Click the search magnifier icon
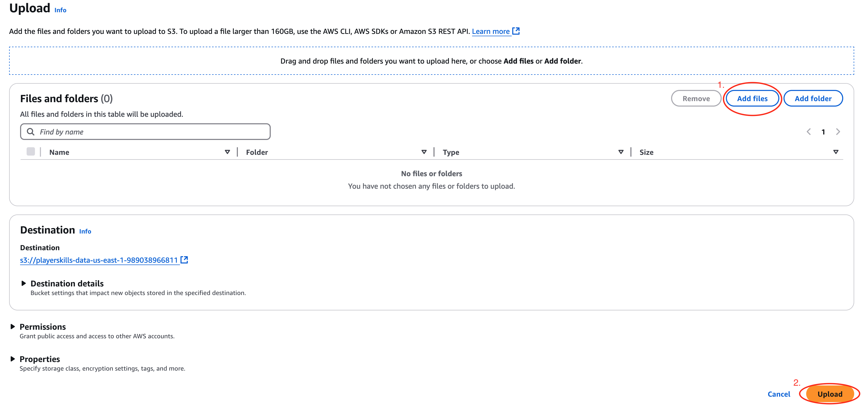The height and width of the screenshot is (405, 868). (x=31, y=132)
